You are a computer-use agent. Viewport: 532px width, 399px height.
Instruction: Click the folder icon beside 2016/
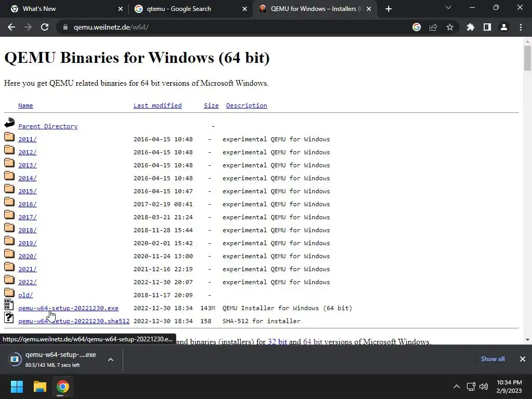click(x=9, y=202)
